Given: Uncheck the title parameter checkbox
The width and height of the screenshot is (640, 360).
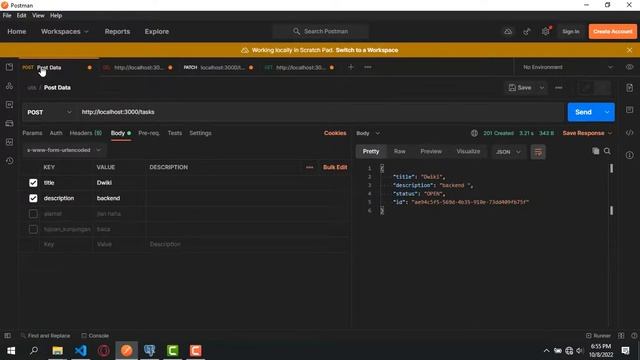Looking at the screenshot, I should (33, 183).
